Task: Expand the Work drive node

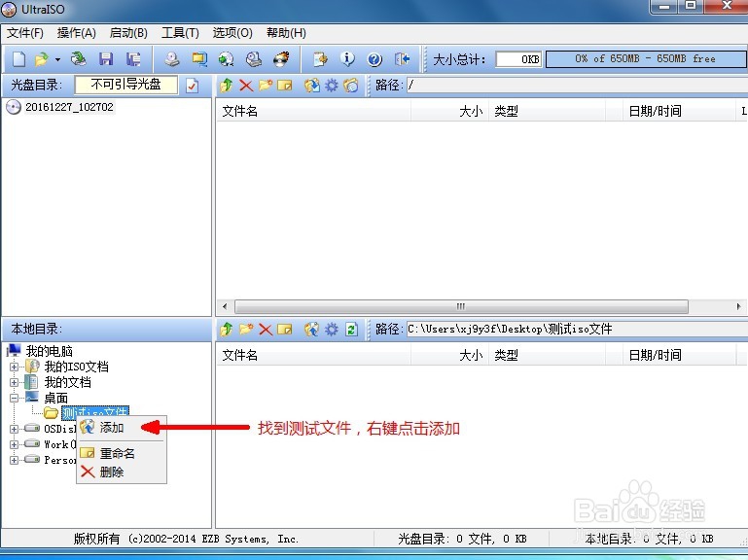Action: [14, 444]
